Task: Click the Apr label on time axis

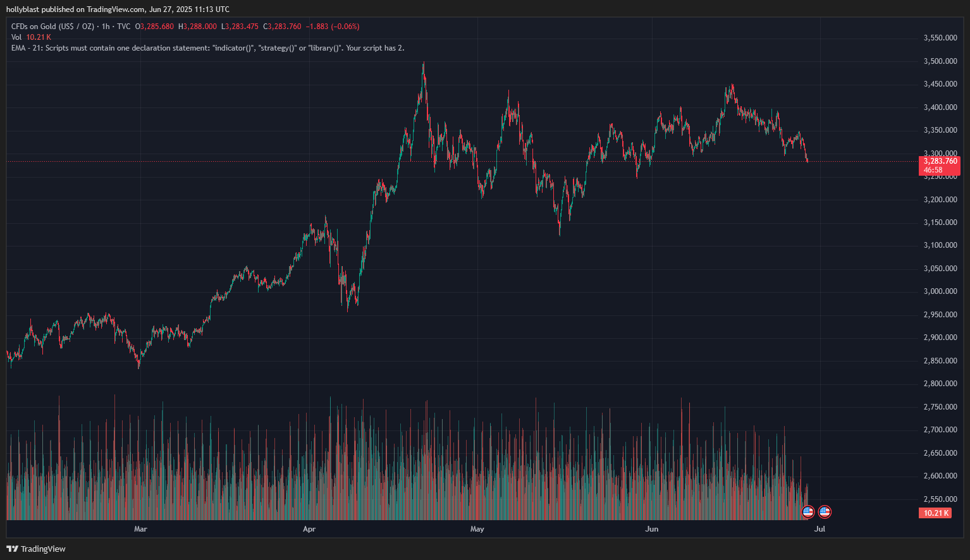Action: pyautogui.click(x=309, y=529)
